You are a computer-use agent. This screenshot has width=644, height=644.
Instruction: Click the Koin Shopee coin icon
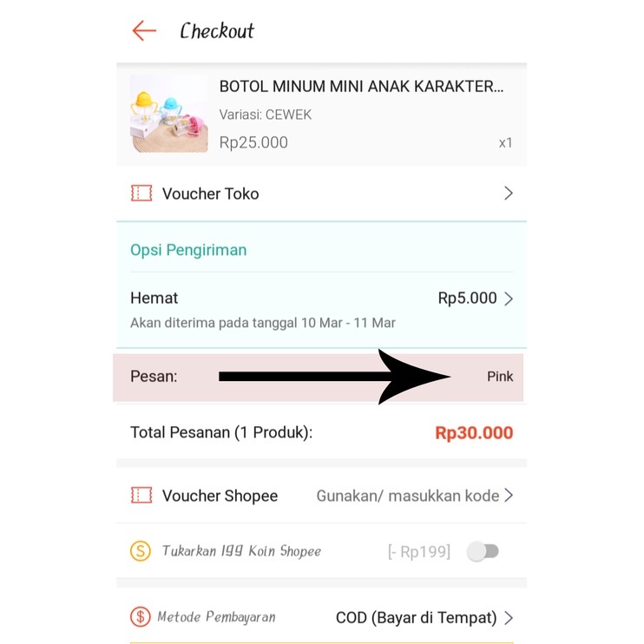pos(141,551)
